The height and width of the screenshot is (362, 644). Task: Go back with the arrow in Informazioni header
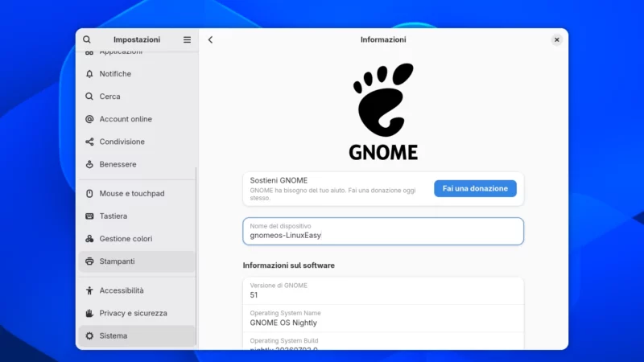[210, 39]
